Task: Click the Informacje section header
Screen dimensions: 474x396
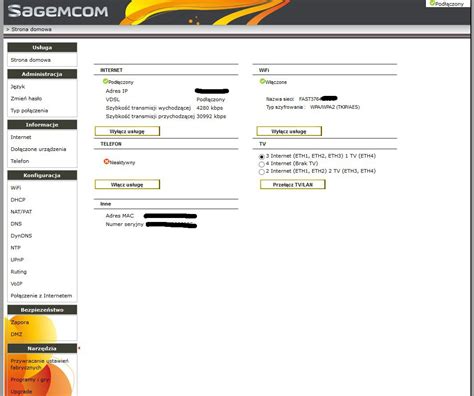Action: [x=42, y=125]
